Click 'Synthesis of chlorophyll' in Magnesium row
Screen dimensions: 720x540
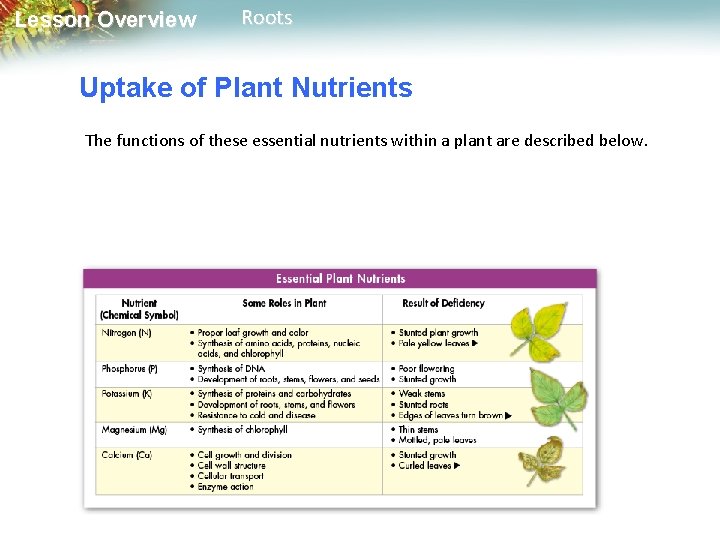(242, 430)
